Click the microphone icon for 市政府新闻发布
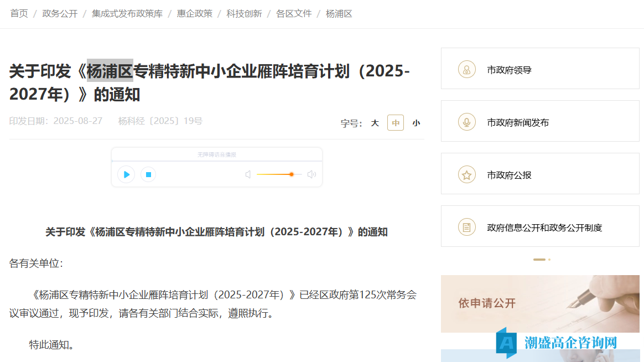The image size is (644, 362). (466, 121)
